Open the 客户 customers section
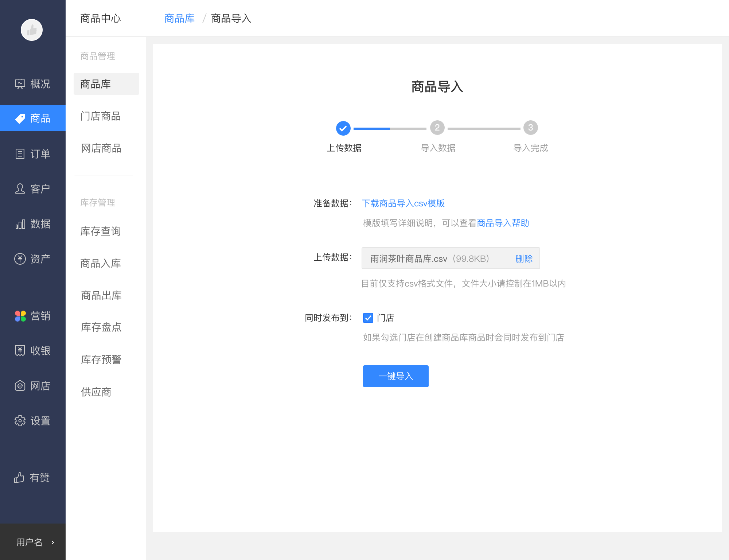The image size is (729, 560). point(32,188)
